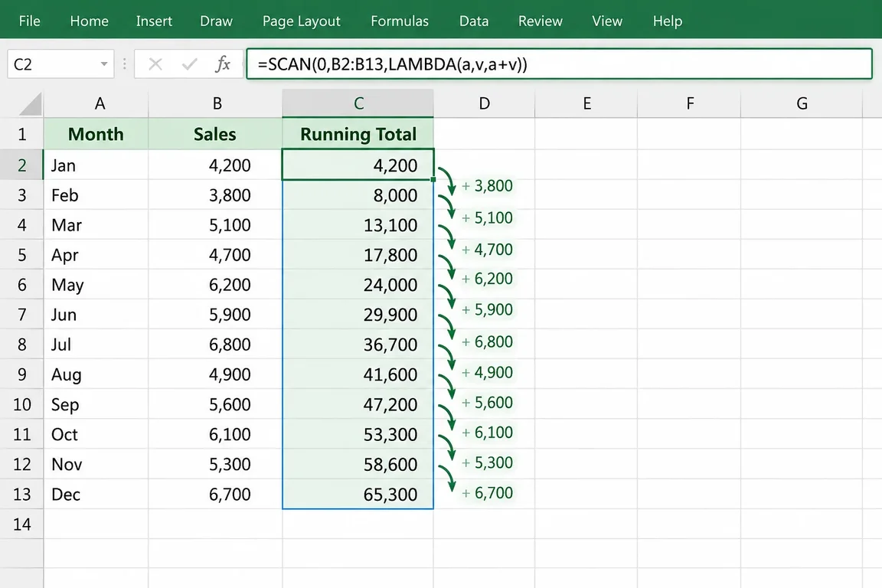Switch to the Draw tab
This screenshot has width=882, height=588.
coord(216,21)
